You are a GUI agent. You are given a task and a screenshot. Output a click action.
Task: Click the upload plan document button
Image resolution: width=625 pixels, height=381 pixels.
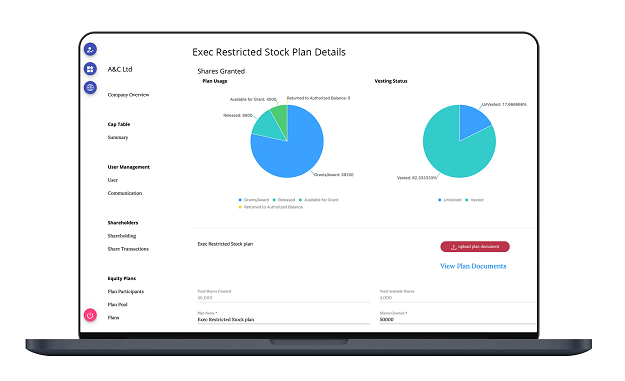475,247
